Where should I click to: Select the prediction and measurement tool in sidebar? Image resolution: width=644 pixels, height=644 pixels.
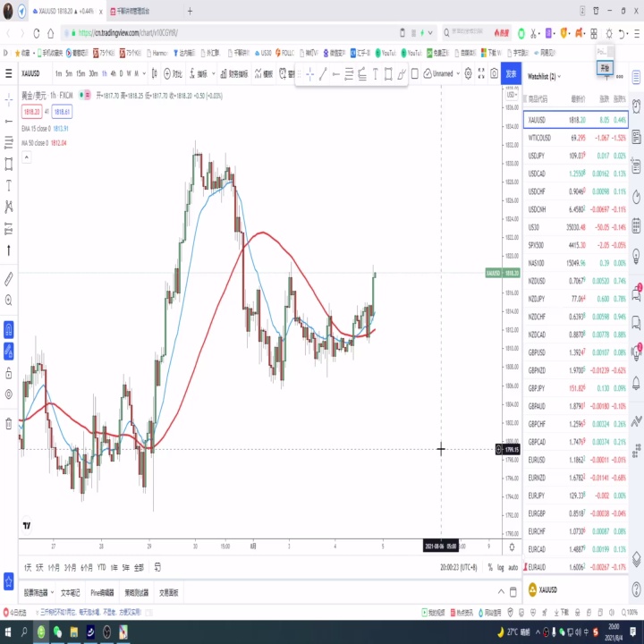point(8,228)
